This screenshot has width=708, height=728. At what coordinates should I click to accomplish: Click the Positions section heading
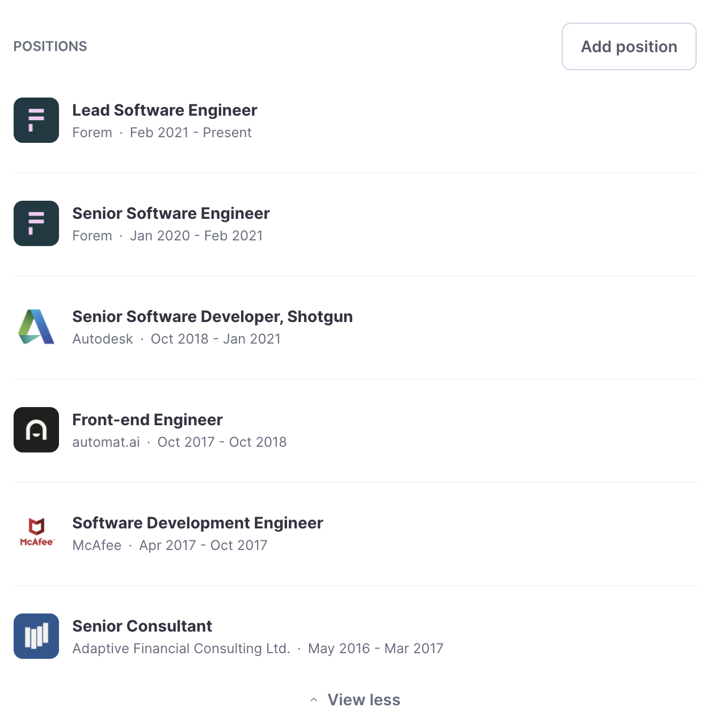tap(50, 46)
